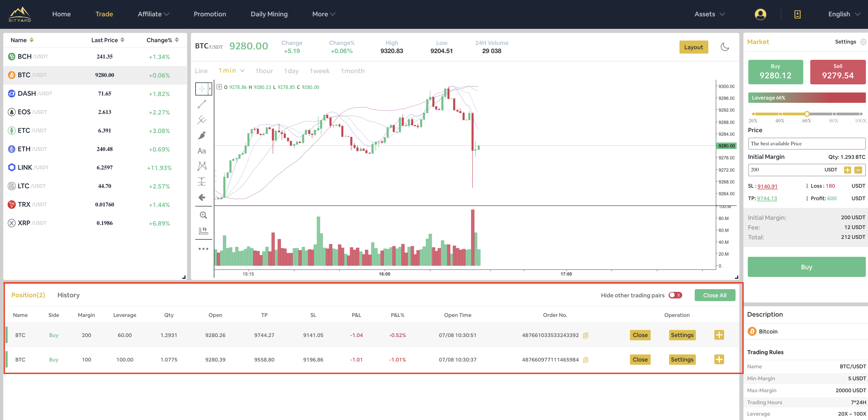The height and width of the screenshot is (420, 868).
Task: Click the zoom in magnifier tool
Action: (x=203, y=215)
